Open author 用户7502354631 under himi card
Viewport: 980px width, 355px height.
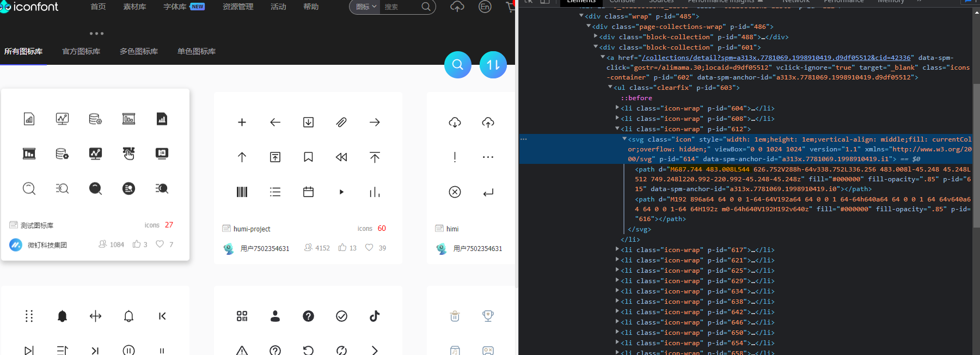point(477,248)
